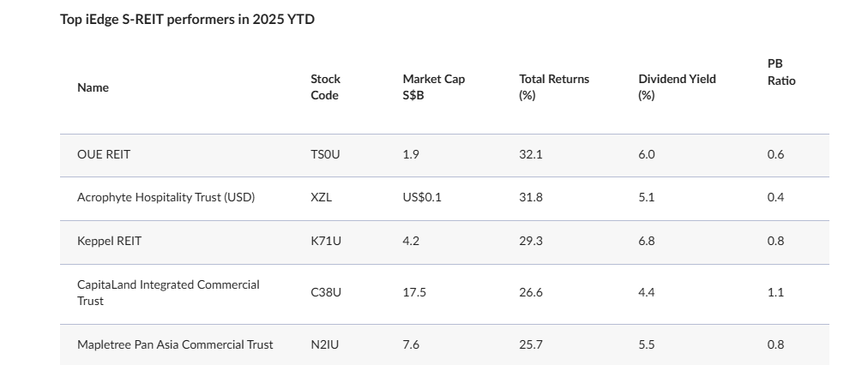
Task: Click the TS0U stock code
Action: (325, 155)
